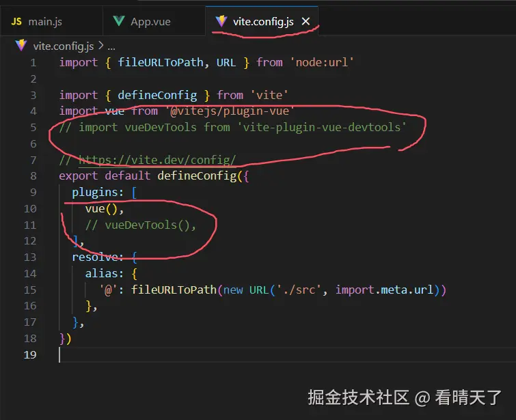This screenshot has height=420, width=516.
Task: Click line number 5 in the gutter
Action: click(x=33, y=127)
